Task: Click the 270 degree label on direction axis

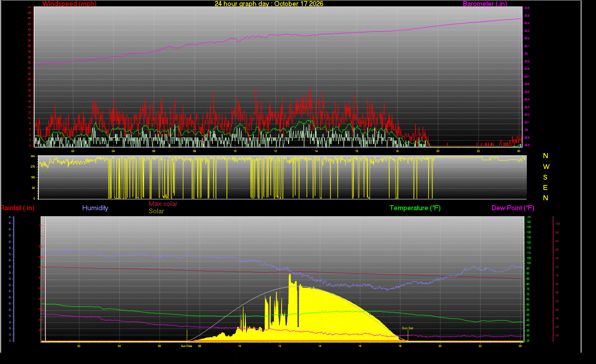Action: pyautogui.click(x=33, y=167)
